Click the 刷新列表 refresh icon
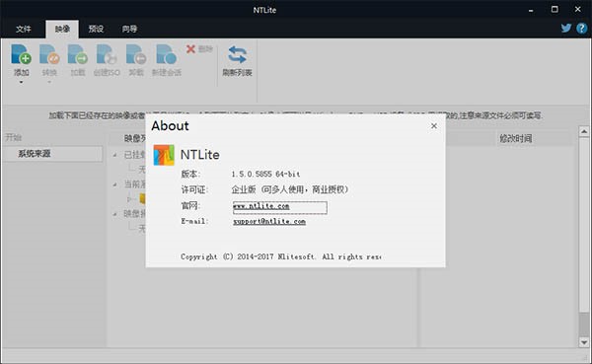 (x=237, y=55)
